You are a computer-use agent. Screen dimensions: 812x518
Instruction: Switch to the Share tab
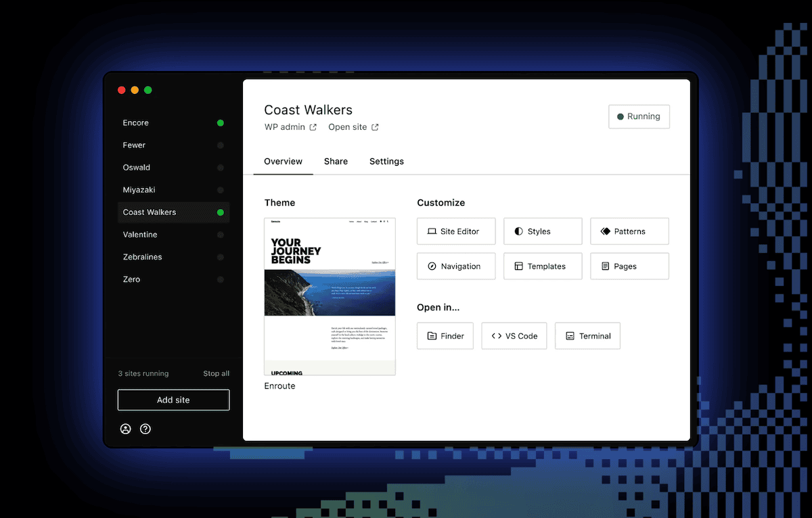pos(336,162)
